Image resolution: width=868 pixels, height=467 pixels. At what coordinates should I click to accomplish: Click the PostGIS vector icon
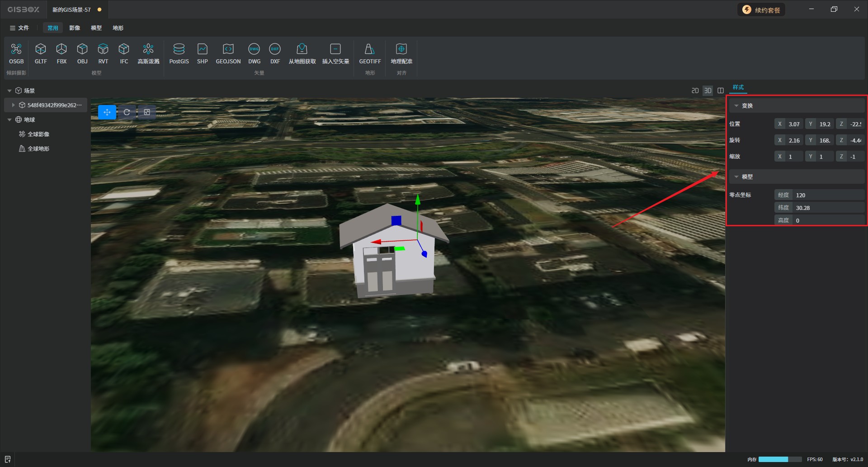point(179,53)
